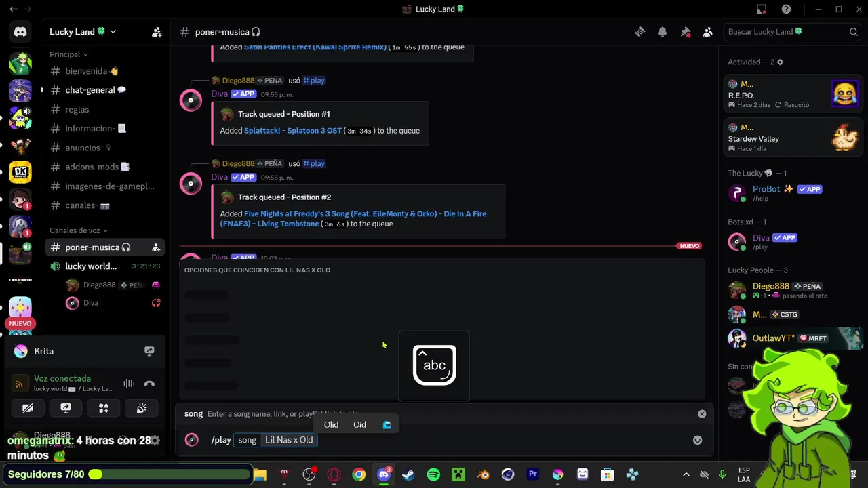Screen dimensions: 868x488
Task: Open Steam from the taskbar
Action: [x=408, y=474]
